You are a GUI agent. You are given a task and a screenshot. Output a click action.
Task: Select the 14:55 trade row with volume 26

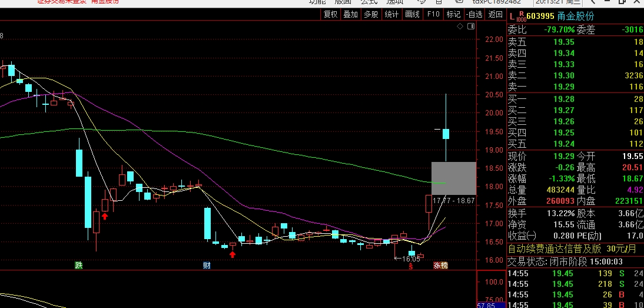tap(575, 295)
